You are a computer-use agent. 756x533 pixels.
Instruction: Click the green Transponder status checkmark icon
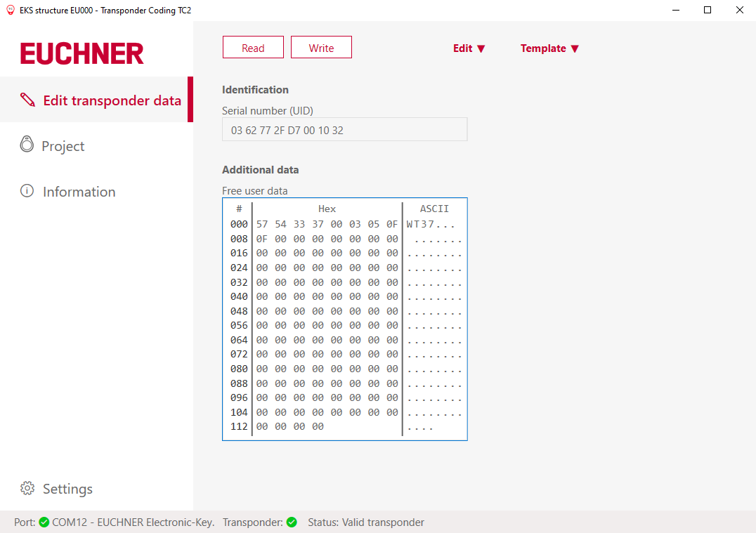click(292, 522)
